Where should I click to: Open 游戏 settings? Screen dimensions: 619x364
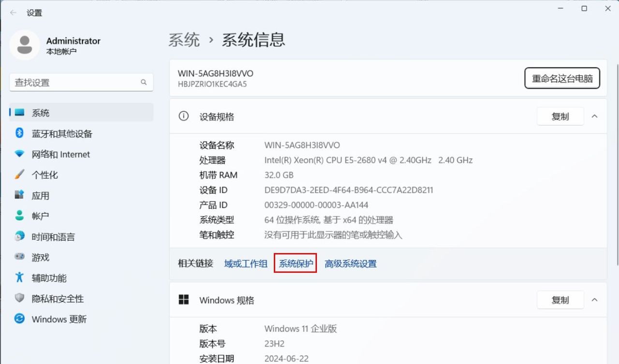pos(81,257)
